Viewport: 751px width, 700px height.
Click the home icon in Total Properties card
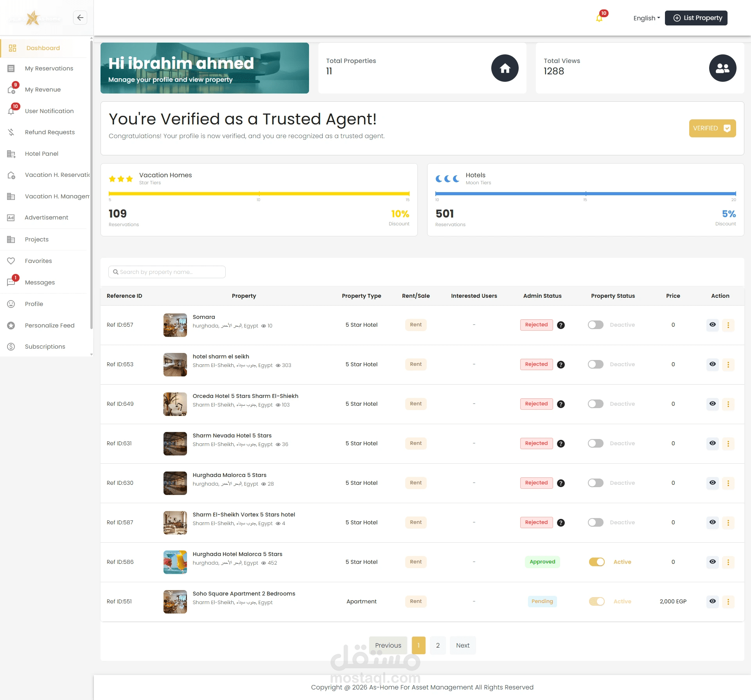[x=505, y=68]
